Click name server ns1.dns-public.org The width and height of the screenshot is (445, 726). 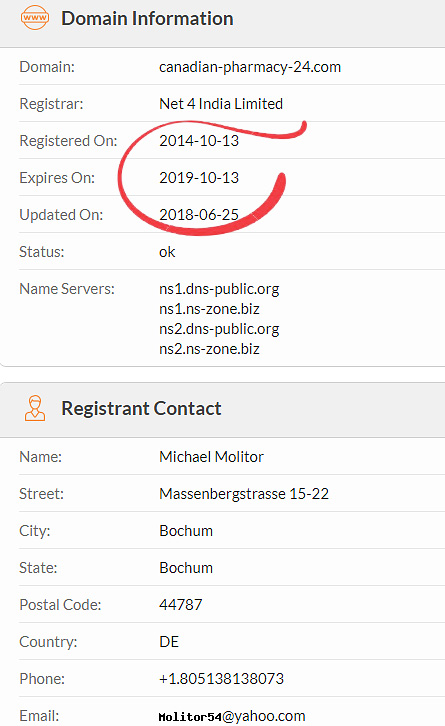219,289
